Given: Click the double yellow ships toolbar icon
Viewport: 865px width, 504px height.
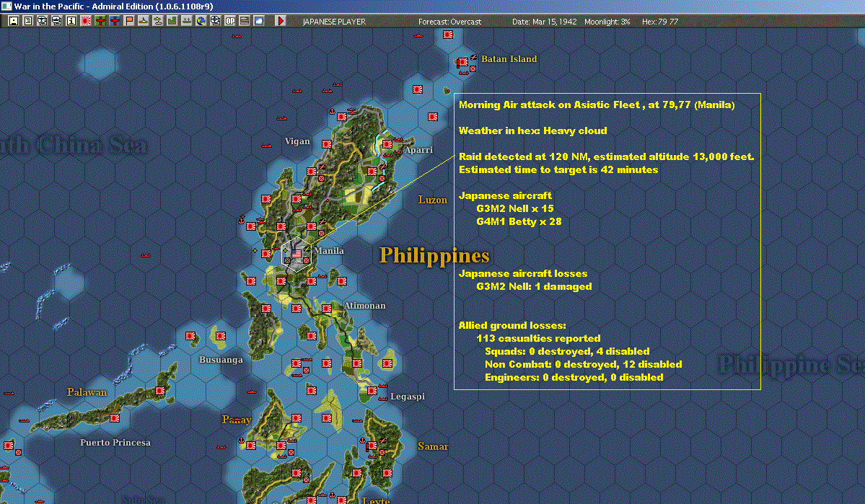Looking at the screenshot, I should coord(158,21).
